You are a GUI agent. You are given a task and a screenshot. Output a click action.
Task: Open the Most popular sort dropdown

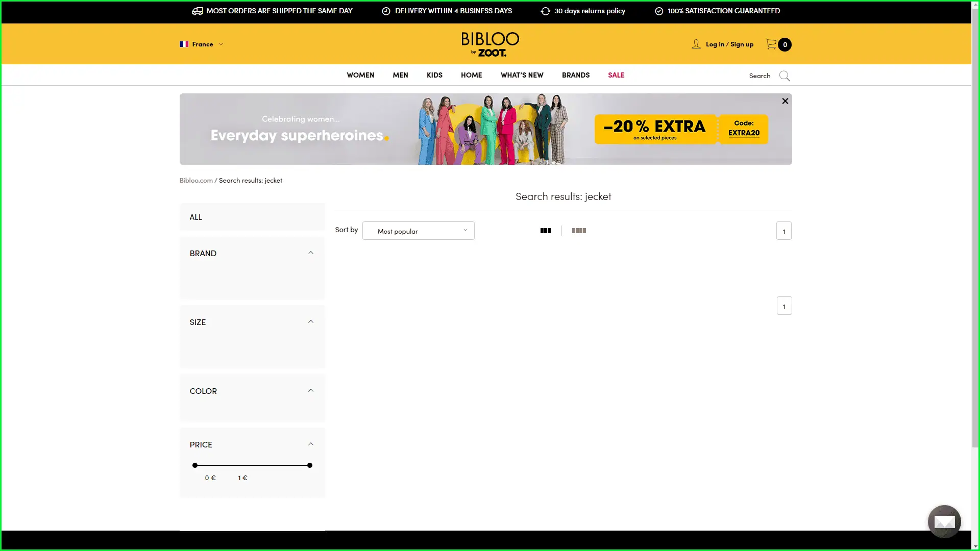coord(418,231)
